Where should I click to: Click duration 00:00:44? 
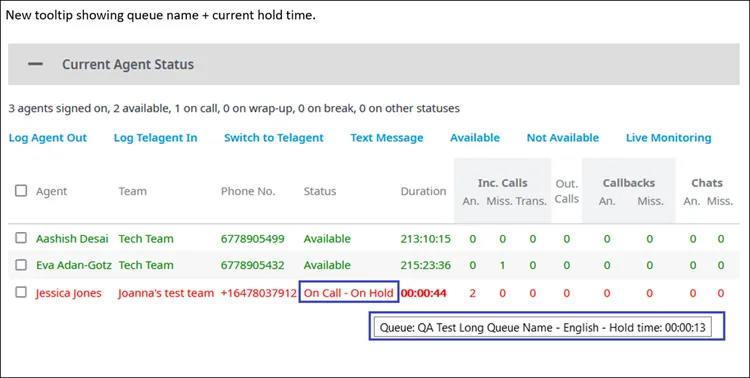(x=424, y=293)
